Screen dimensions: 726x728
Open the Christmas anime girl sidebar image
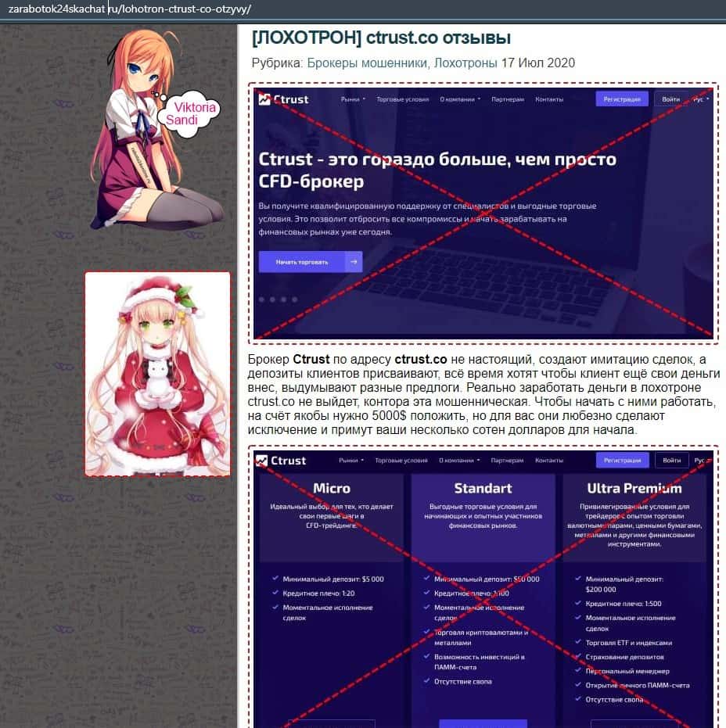157,375
